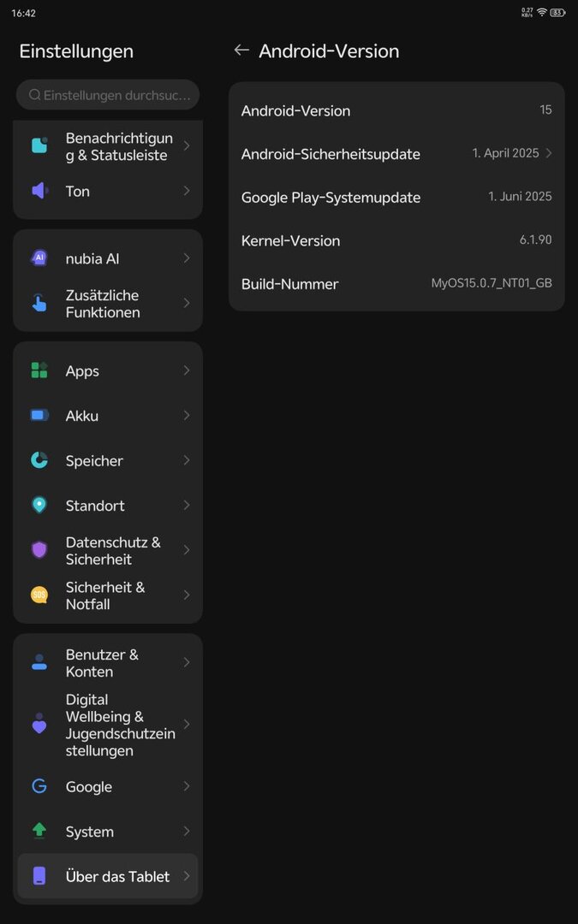Tap the SOS Sicherheit & Notfall icon
The height and width of the screenshot is (924, 578).
point(39,595)
